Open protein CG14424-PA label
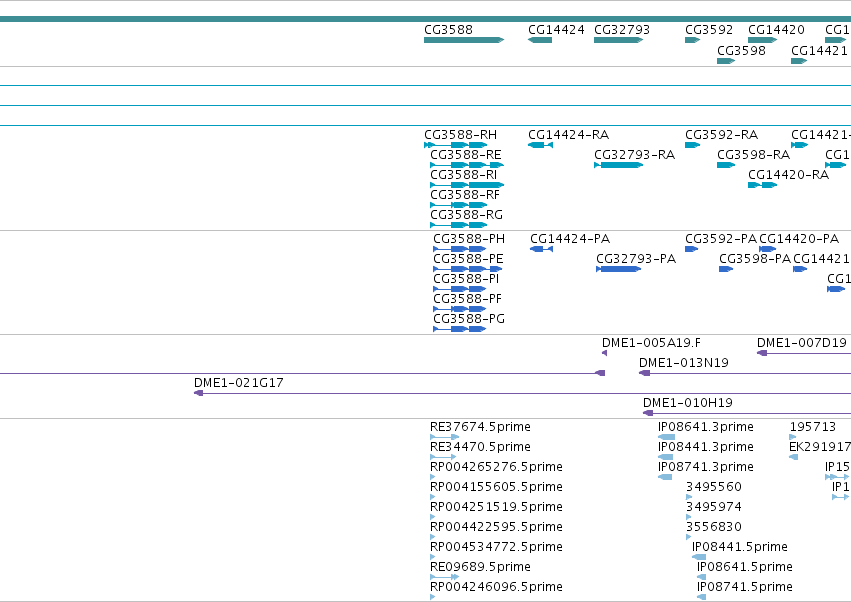Screen dimensions: 851x602 click(570, 239)
